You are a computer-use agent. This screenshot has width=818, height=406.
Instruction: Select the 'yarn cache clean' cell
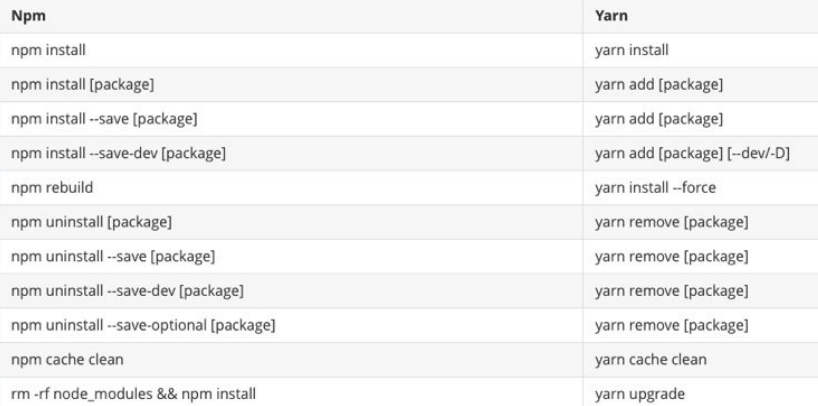[701, 360]
